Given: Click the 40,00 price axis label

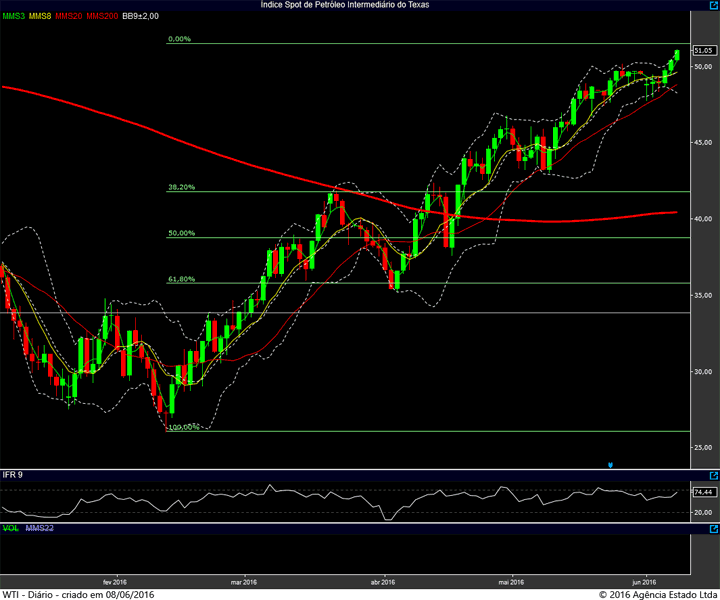Looking at the screenshot, I should click(703, 219).
